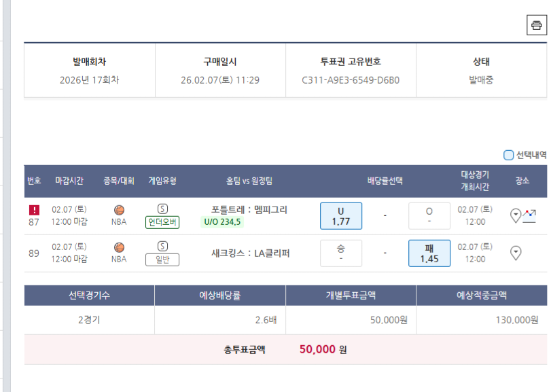Toggle the U 1.77 odds selection

[x=341, y=215]
